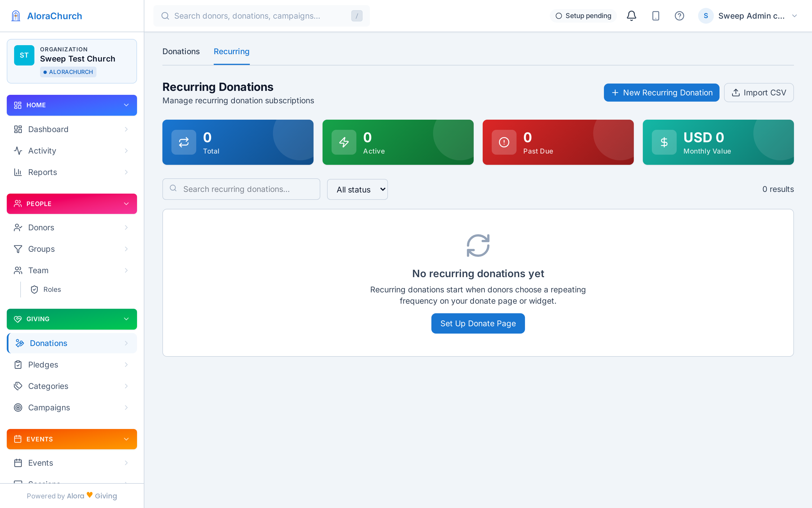Open the help question mark icon
The image size is (812, 508).
coord(679,16)
